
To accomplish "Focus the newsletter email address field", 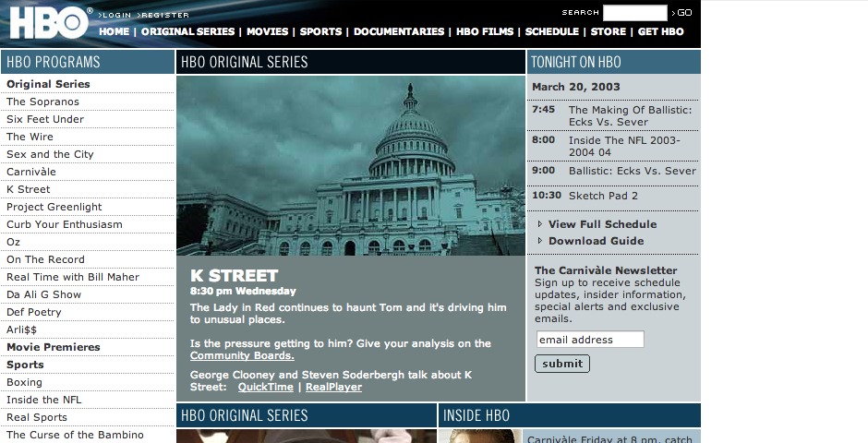I will 590,340.
